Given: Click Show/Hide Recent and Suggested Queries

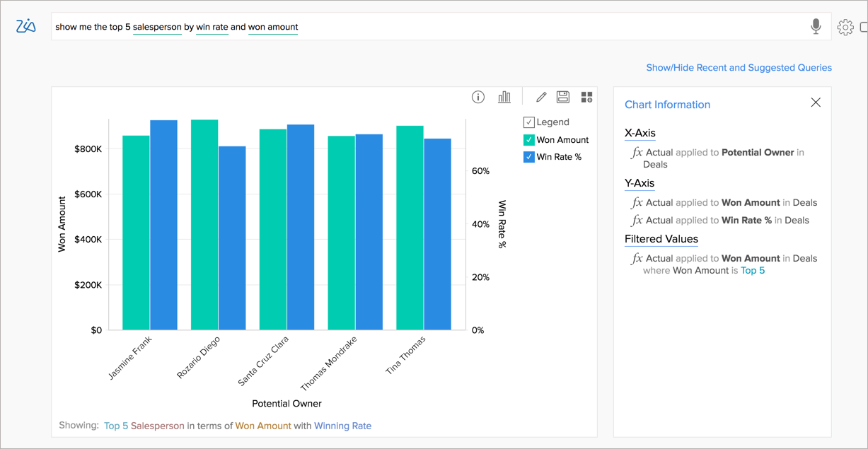Looking at the screenshot, I should [x=739, y=67].
